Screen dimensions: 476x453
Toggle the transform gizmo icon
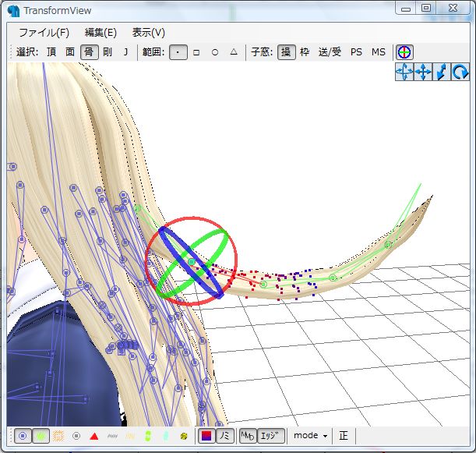coord(404,52)
